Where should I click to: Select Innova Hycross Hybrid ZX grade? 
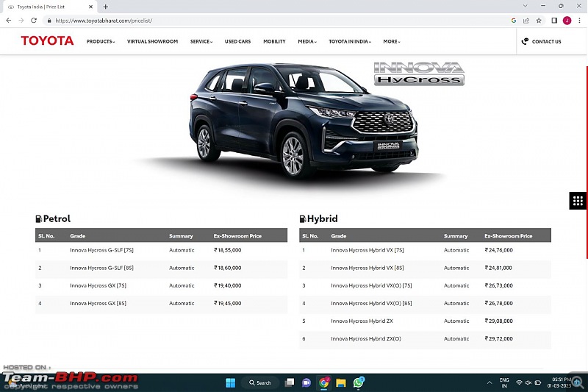coord(362,321)
